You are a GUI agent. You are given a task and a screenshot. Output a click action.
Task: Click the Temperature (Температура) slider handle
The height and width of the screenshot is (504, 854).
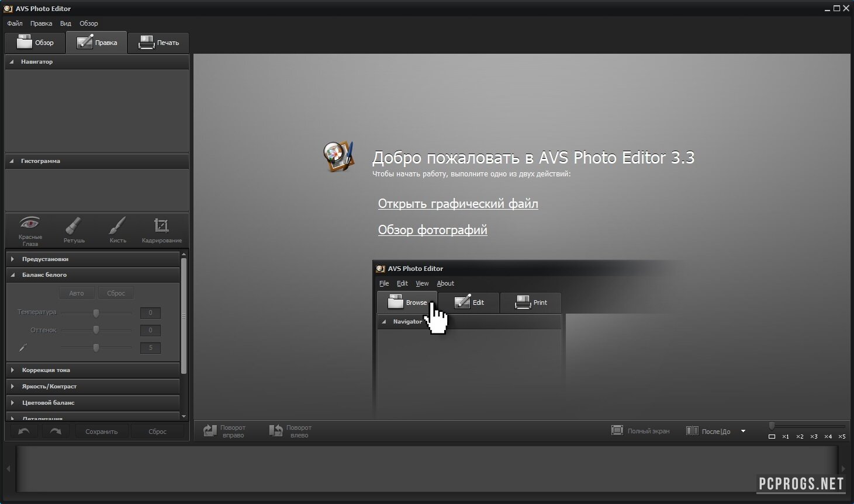96,313
